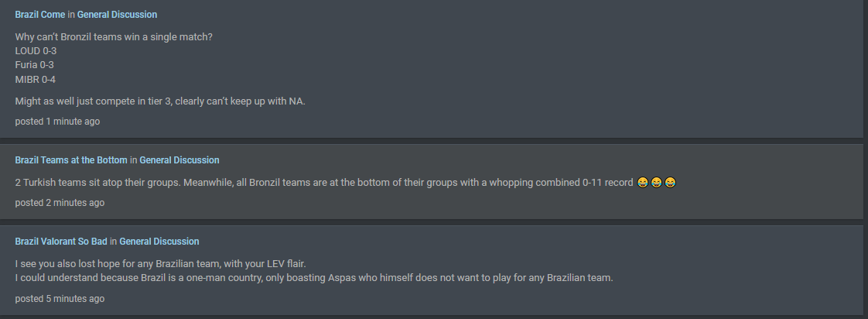Click the "Brazil is a one-man country" sentence
The image size is (868, 319).
(x=314, y=277)
